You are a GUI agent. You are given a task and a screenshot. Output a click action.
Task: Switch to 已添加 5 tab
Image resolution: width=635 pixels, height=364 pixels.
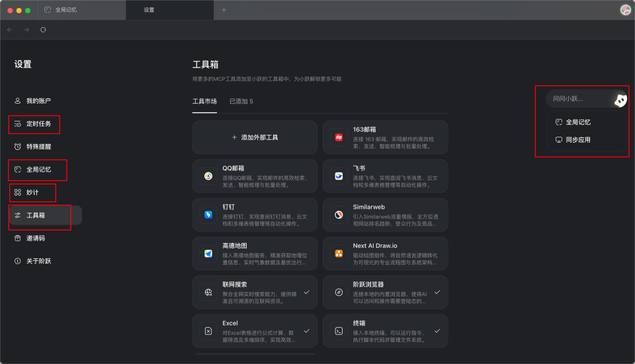click(x=241, y=102)
